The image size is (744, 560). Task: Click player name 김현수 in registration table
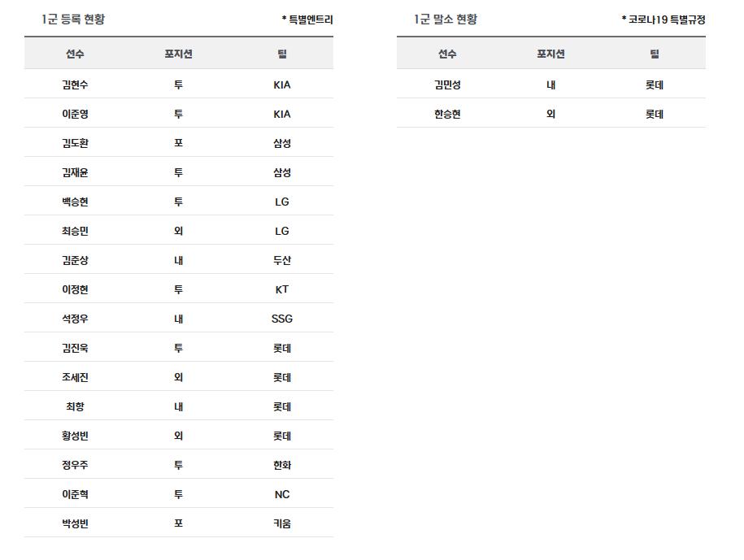(x=75, y=85)
